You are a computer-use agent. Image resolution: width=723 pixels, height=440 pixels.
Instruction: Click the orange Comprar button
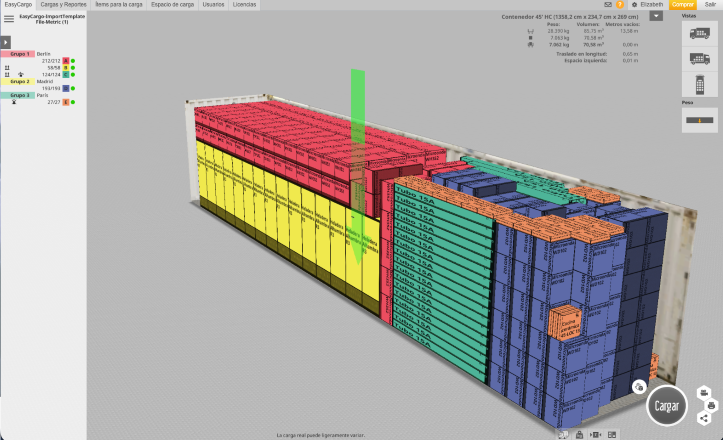pos(682,5)
